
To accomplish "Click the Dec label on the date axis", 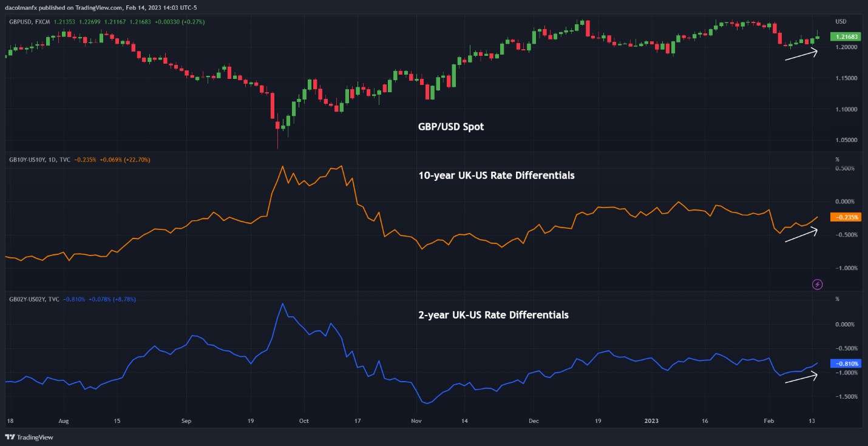I will [534, 420].
